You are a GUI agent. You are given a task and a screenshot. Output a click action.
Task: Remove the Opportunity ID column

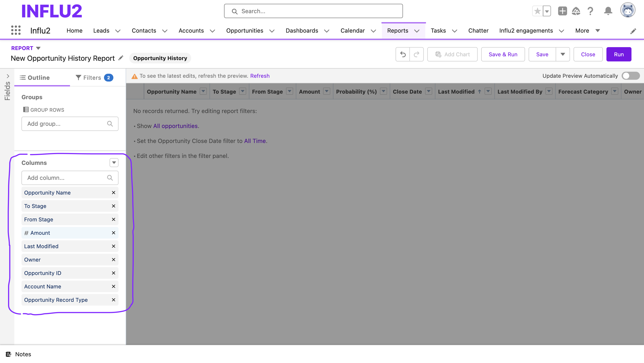click(x=114, y=273)
